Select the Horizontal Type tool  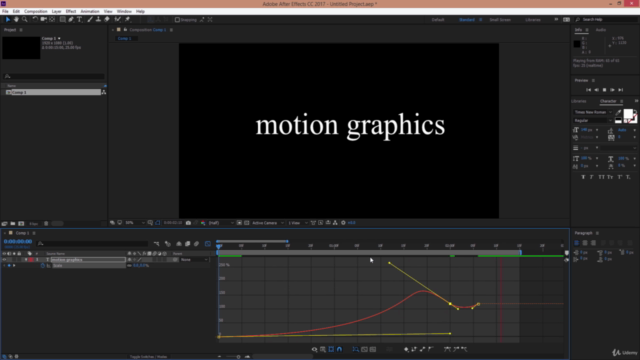click(80, 20)
